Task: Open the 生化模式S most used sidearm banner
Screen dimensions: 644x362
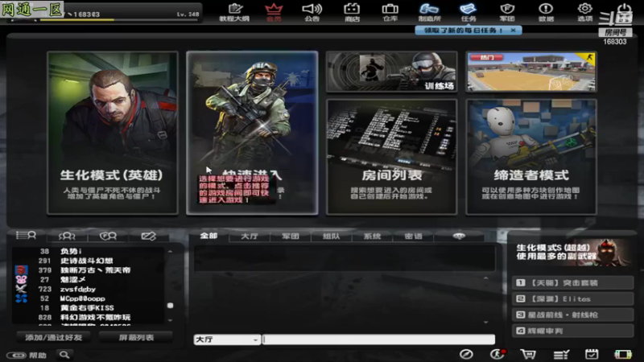Action: [572, 252]
